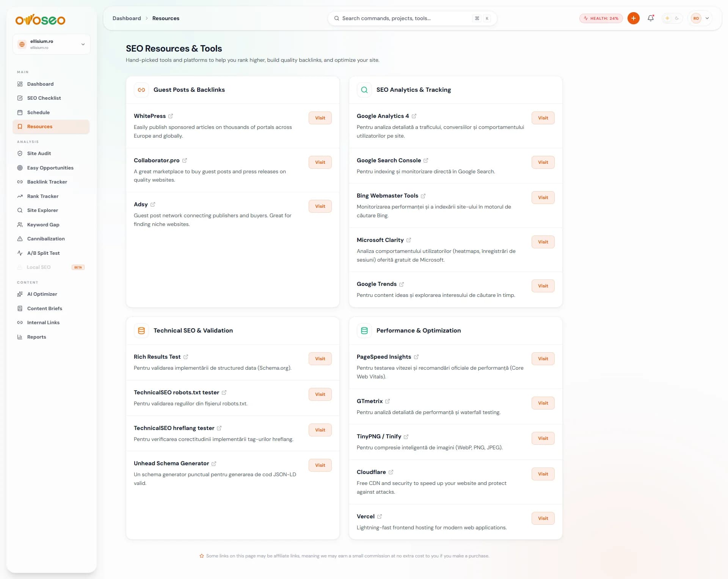The width and height of the screenshot is (728, 579).
Task: Switch to light theme sun icon
Action: click(667, 18)
